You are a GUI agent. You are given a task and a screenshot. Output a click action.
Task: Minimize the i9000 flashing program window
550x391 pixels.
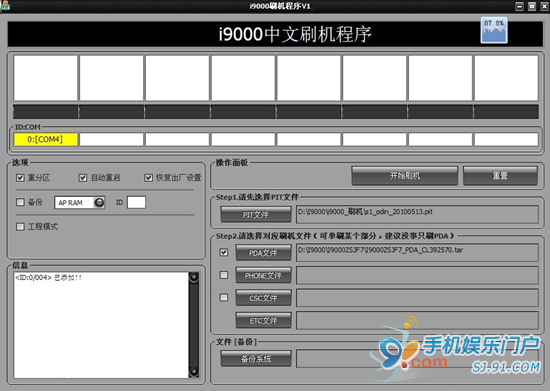[519, 6]
